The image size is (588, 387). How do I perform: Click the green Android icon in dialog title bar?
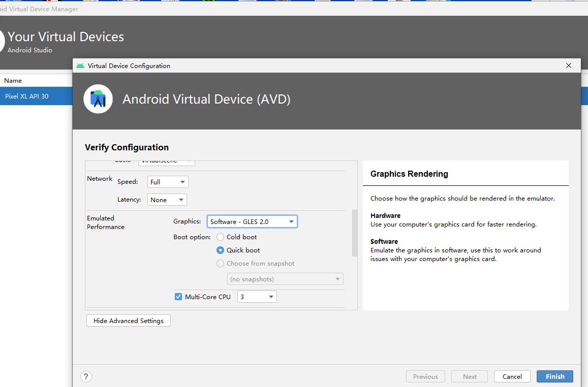click(80, 66)
